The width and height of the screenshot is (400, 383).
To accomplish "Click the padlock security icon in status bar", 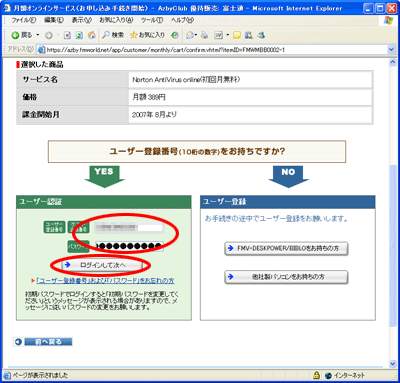I will pos(316,375).
